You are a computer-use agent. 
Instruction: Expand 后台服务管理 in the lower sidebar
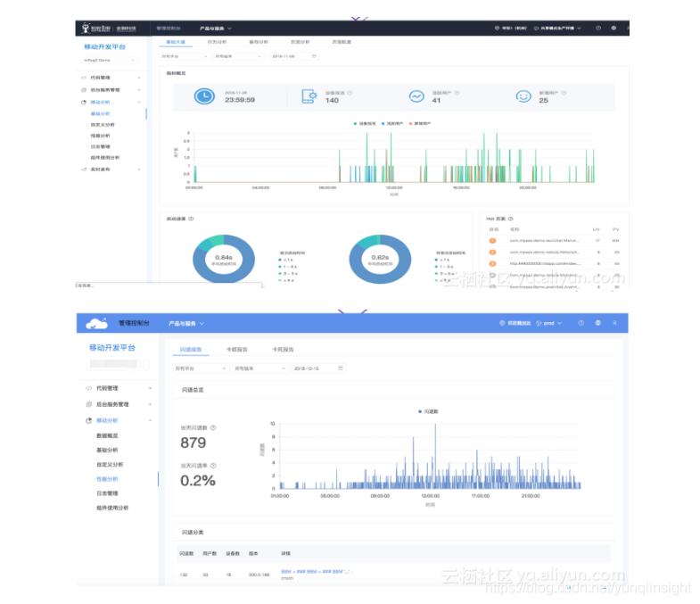[x=119, y=404]
